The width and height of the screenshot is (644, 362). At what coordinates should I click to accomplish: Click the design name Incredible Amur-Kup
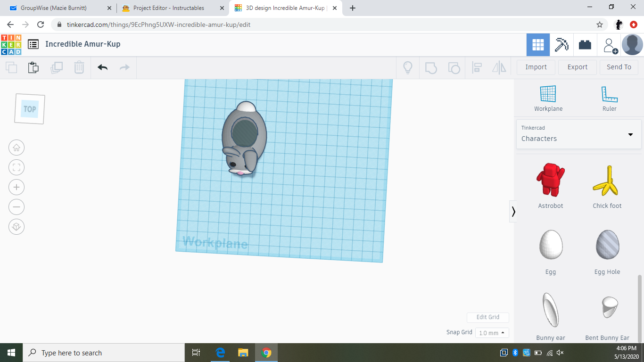tap(83, 44)
